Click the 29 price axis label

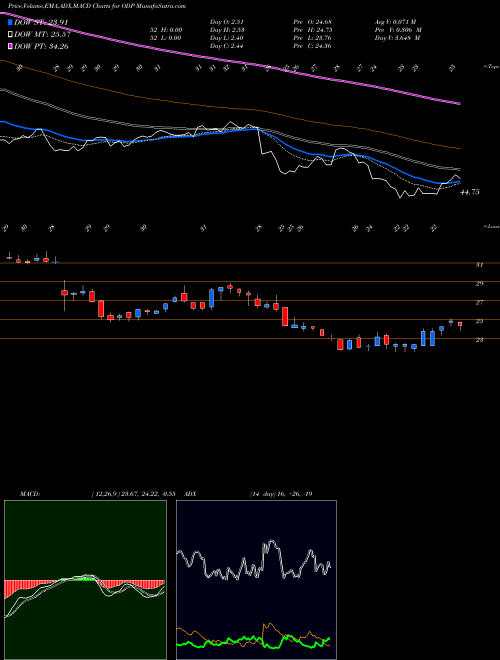[x=479, y=284]
